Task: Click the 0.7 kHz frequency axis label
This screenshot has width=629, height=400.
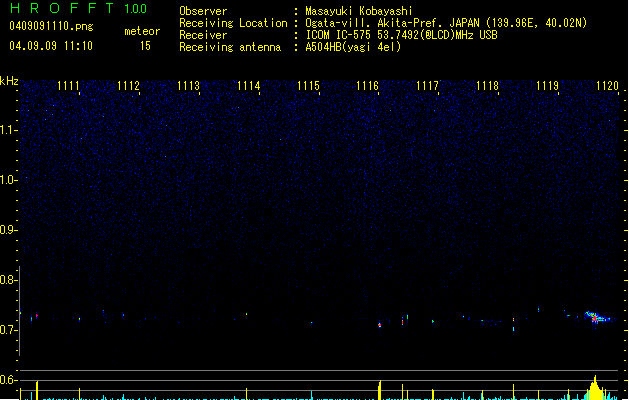Action: (x=9, y=330)
